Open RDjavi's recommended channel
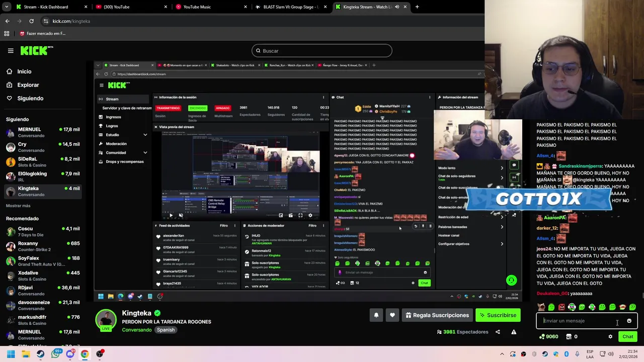Viewport: 644px width, 362px height. pos(43,290)
